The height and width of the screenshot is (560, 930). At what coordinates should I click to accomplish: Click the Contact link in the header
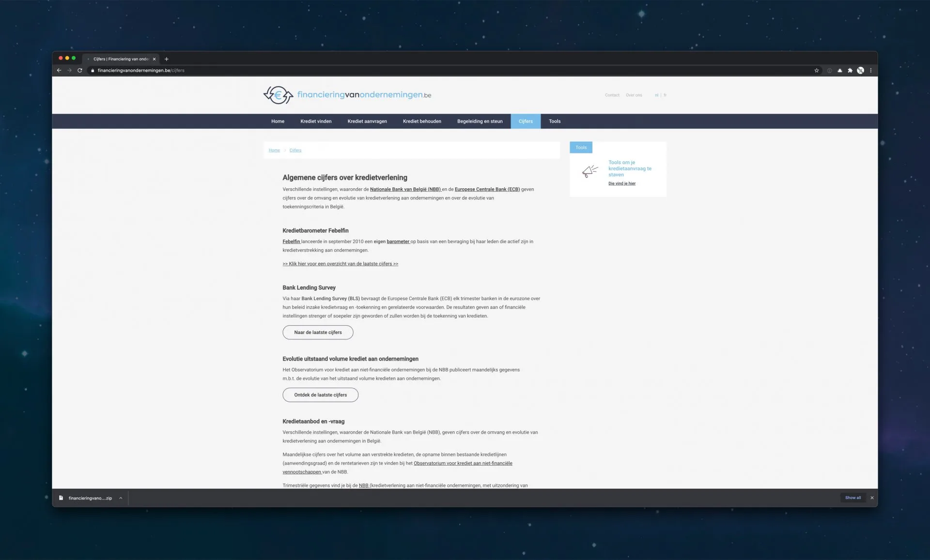point(612,95)
